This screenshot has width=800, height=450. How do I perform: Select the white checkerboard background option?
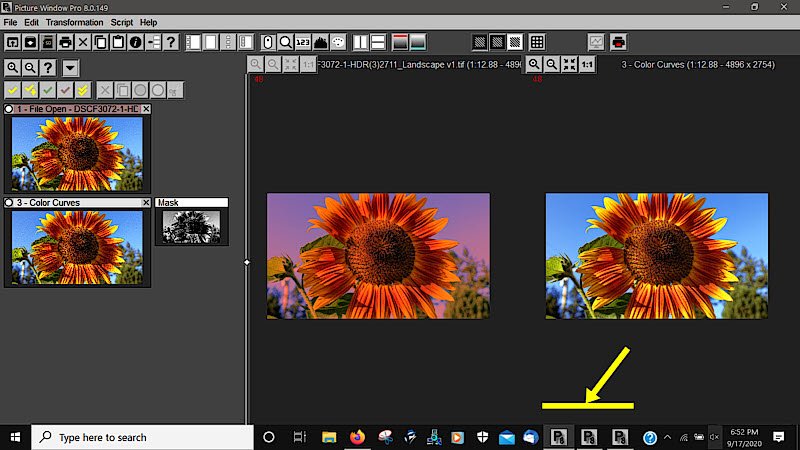coord(513,42)
